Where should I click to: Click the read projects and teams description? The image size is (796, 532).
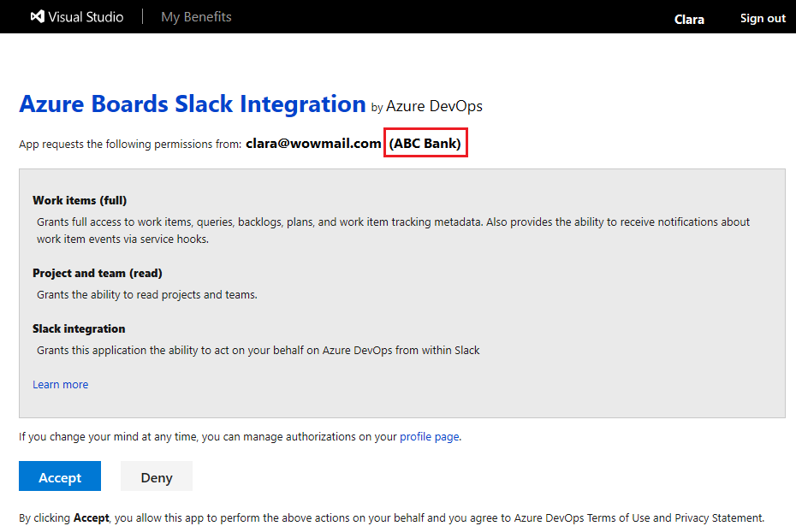[x=147, y=294]
